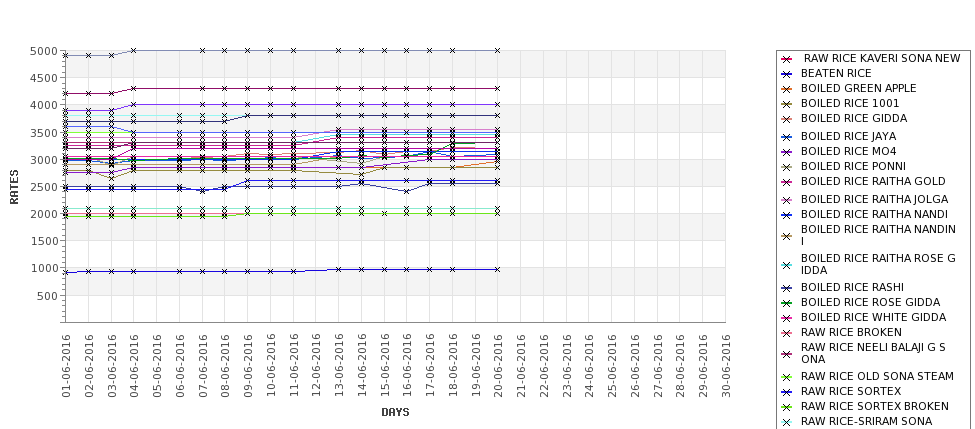Select the BOILED RICE PONNI legend entry
Image resolution: width=975 pixels, height=429 pixels.
point(853,166)
